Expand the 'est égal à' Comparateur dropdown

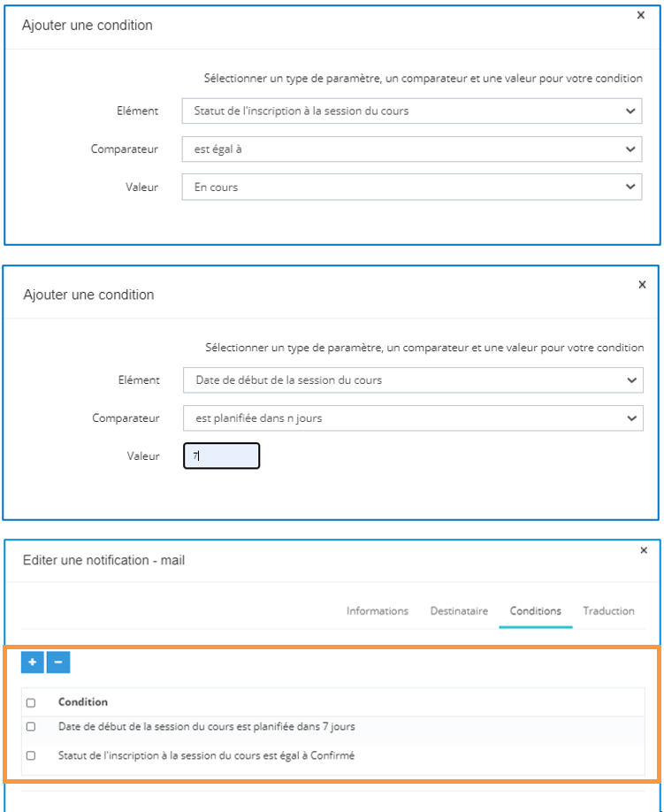tap(411, 149)
